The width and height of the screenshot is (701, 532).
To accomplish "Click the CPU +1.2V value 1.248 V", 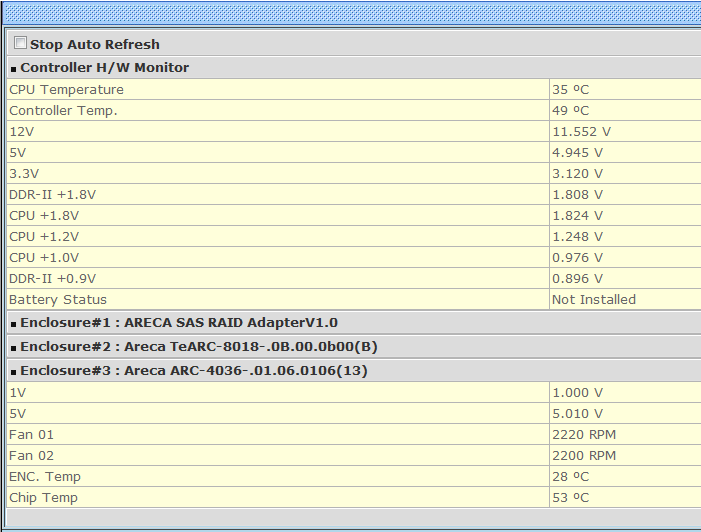I will click(x=577, y=236).
